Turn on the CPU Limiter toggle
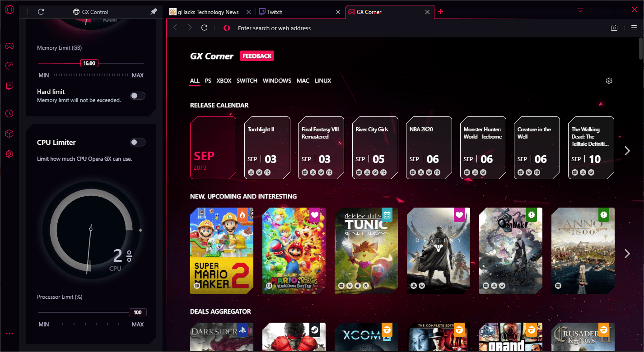This screenshot has height=352, width=644. [x=138, y=142]
